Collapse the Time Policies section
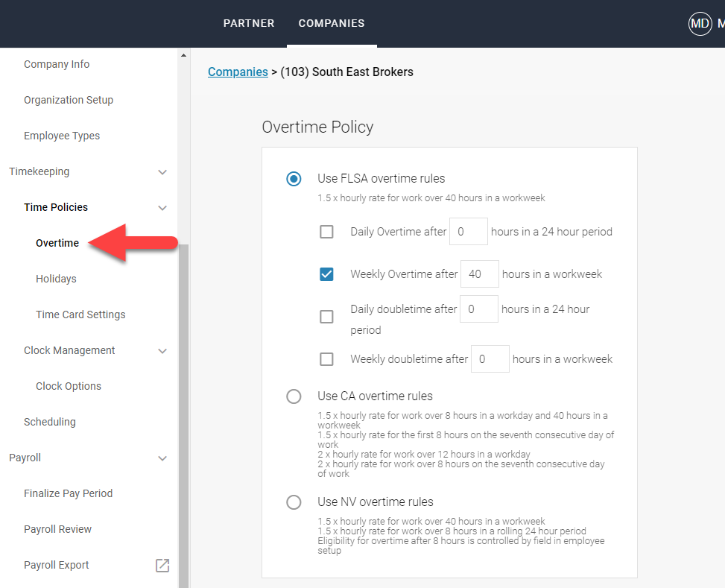Viewport: 725px width, 588px height. tap(162, 207)
